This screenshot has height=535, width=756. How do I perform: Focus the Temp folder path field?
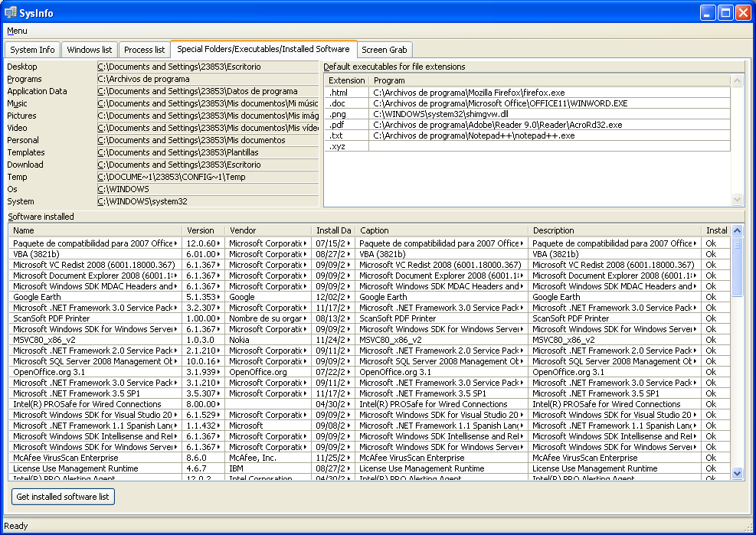pyautogui.click(x=208, y=177)
